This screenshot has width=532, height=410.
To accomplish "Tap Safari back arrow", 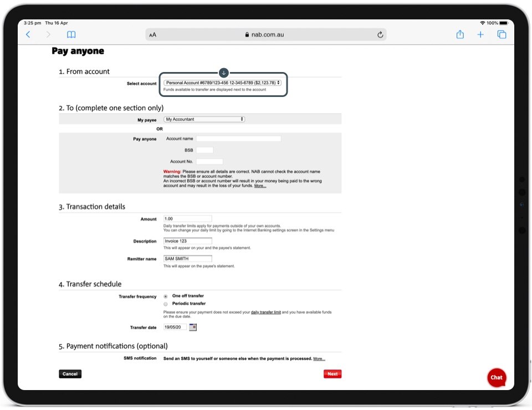I will click(x=28, y=34).
